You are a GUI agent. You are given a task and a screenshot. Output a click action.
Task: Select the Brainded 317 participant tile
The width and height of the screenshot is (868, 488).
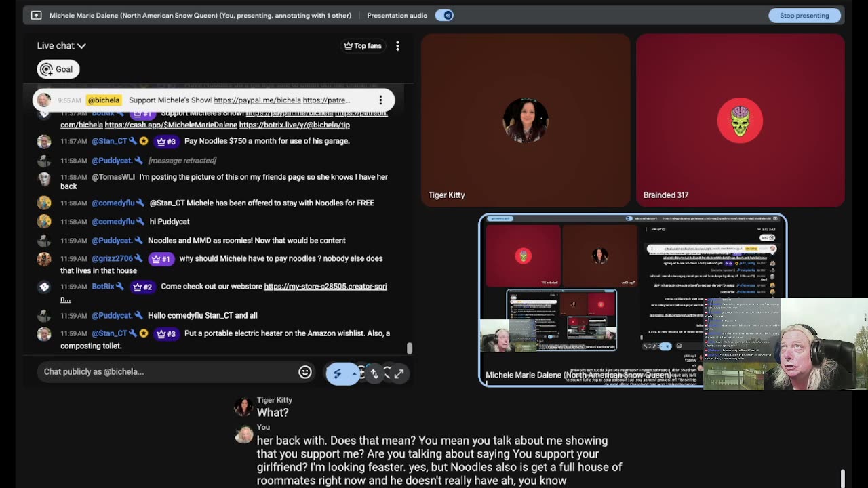[x=741, y=121]
